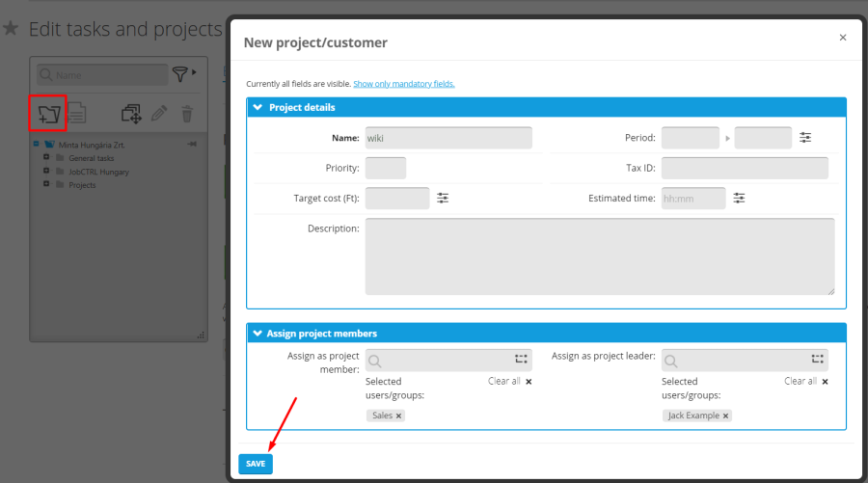Click the Tax ID input field
Viewport: 868px width, 483px height.
click(x=745, y=168)
